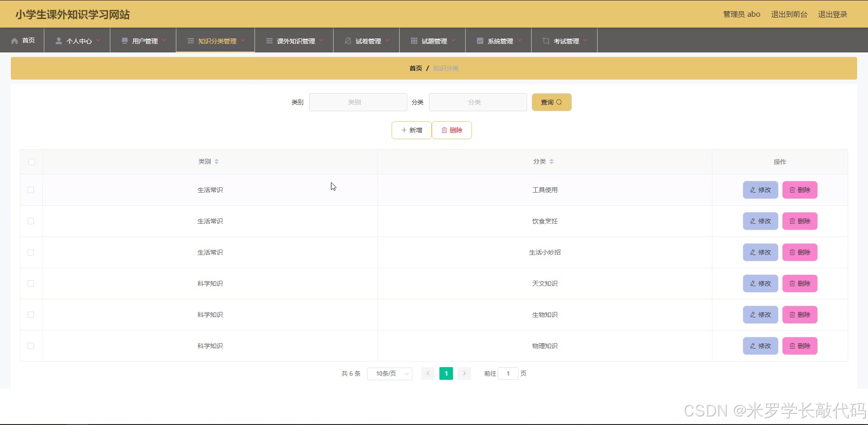Viewport: 868px width, 425px height.
Task: Click 退出登录 to log out
Action: coord(832,14)
